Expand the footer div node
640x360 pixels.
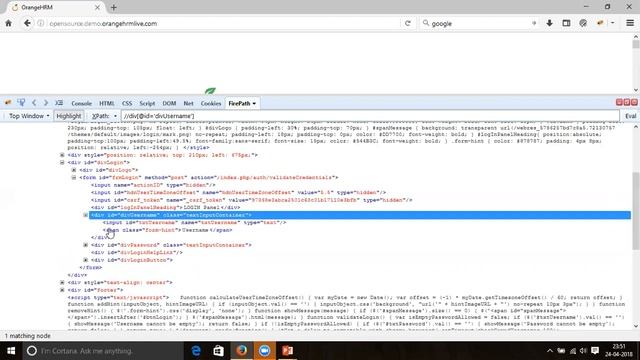click(62, 290)
